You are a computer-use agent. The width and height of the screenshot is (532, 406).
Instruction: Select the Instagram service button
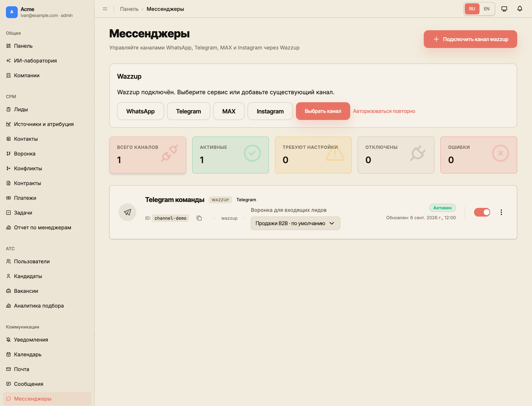(x=270, y=111)
